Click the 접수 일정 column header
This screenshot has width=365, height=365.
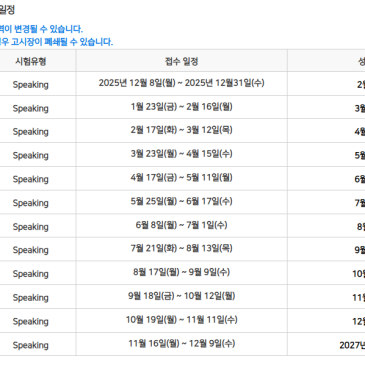click(182, 61)
